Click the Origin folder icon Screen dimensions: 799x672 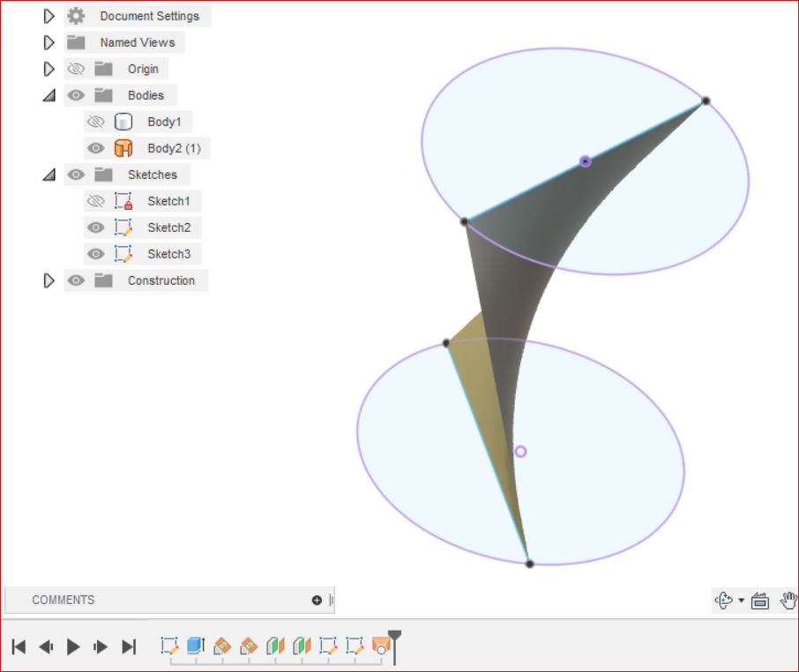click(103, 69)
